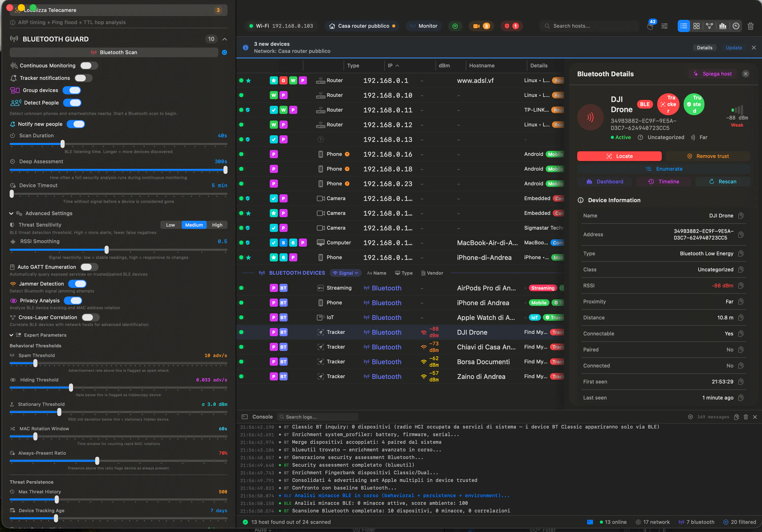Image resolution: width=762 pixels, height=532 pixels.
Task: Open bar chart statistics view
Action: point(723,26)
